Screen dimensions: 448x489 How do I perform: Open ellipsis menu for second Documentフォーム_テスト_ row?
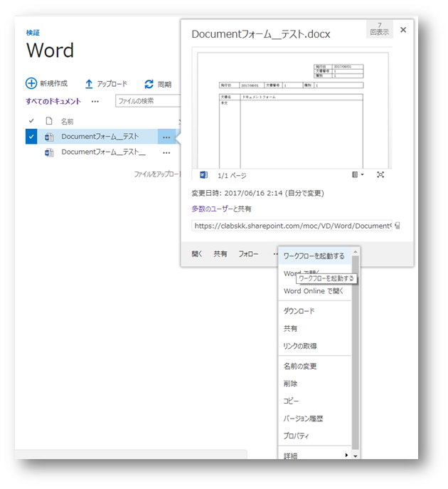(x=166, y=153)
